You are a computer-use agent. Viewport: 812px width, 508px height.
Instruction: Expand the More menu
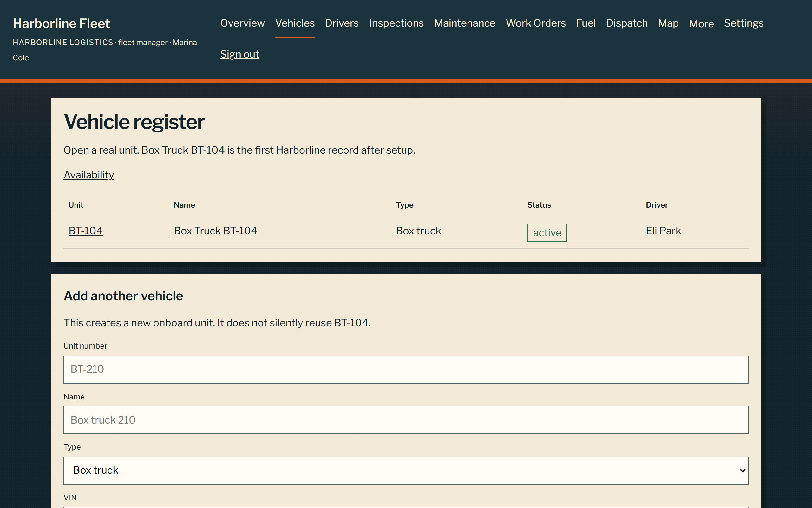pos(701,23)
